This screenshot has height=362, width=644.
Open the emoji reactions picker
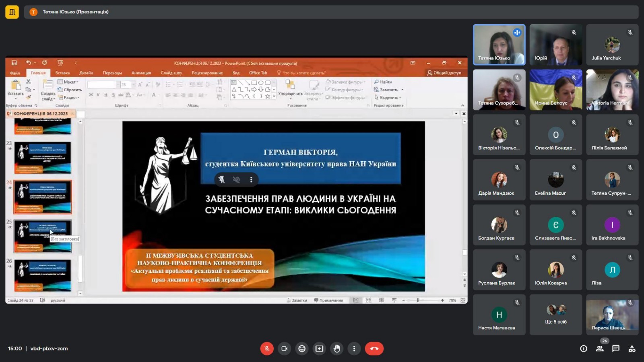pyautogui.click(x=302, y=349)
